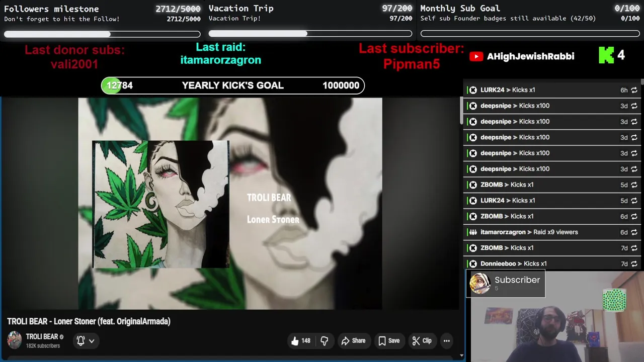The width and height of the screenshot is (644, 362).
Task: Click 'Raid x9 viewers' text
Action: 555,232
